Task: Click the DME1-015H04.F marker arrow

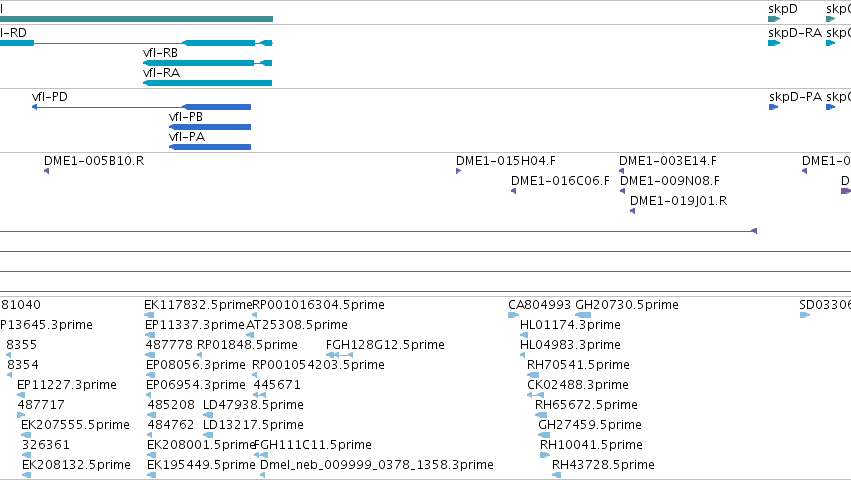Action: 459,171
